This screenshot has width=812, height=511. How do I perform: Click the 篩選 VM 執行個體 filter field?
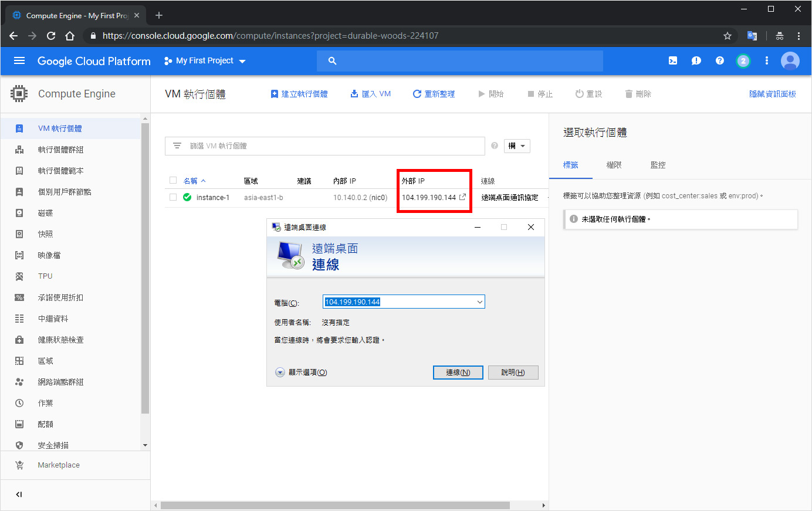coord(325,146)
